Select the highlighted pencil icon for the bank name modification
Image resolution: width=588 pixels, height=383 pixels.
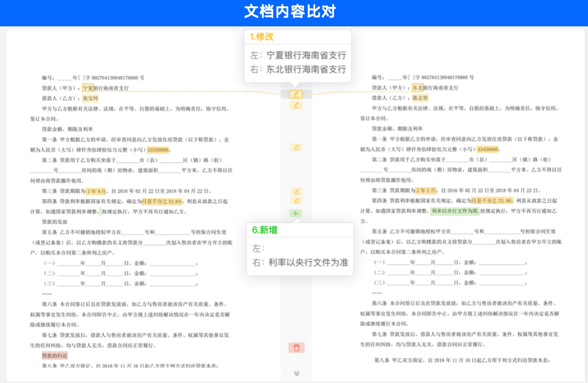[295, 94]
